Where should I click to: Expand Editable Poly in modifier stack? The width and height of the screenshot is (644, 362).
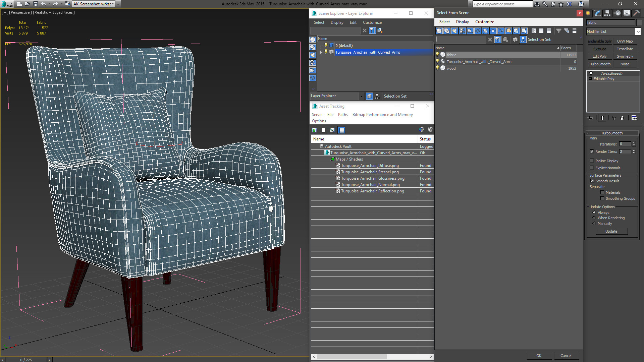[x=590, y=79]
